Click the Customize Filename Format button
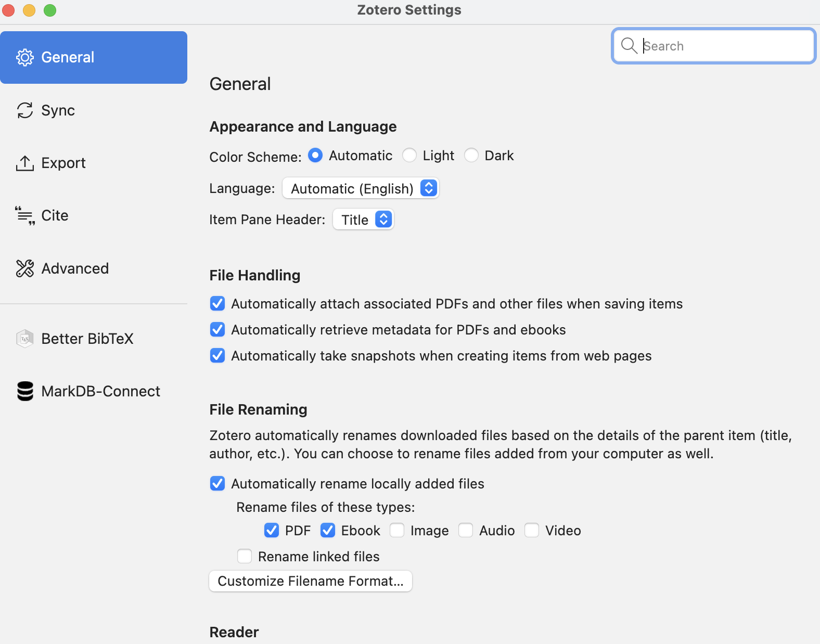 311,581
